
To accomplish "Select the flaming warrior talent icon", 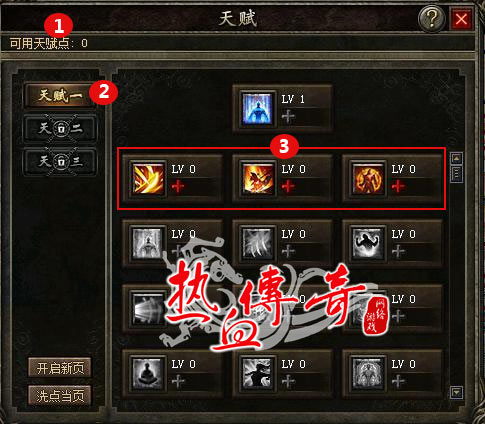I will click(x=257, y=179).
